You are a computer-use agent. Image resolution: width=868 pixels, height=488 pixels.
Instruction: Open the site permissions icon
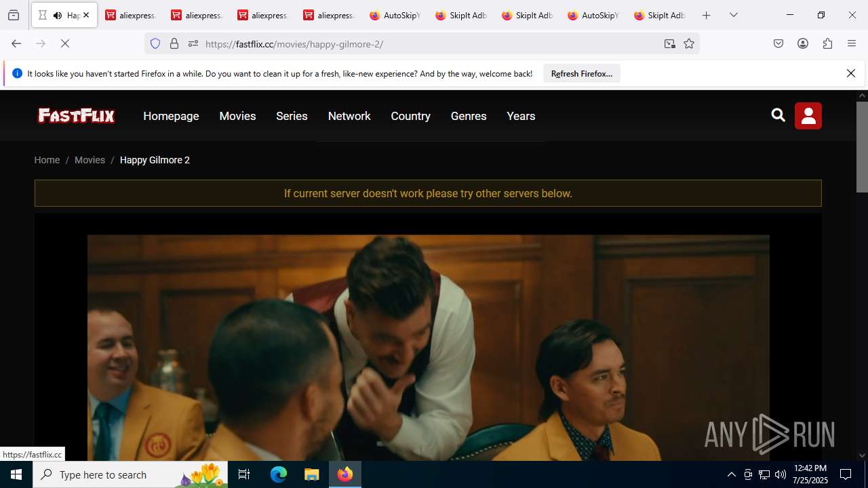(x=193, y=43)
